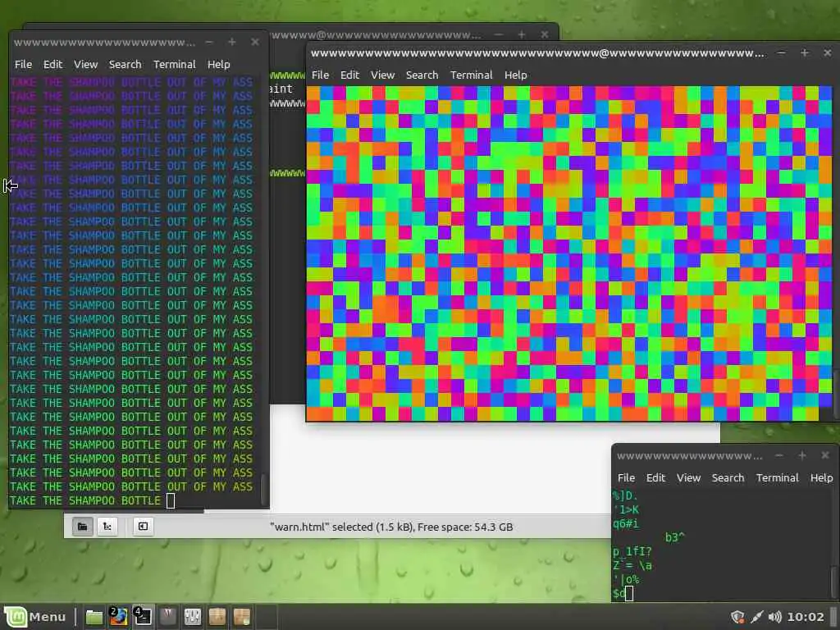This screenshot has height=630, width=840.
Task: Close the small bottom-right terminal window
Action: [825, 455]
